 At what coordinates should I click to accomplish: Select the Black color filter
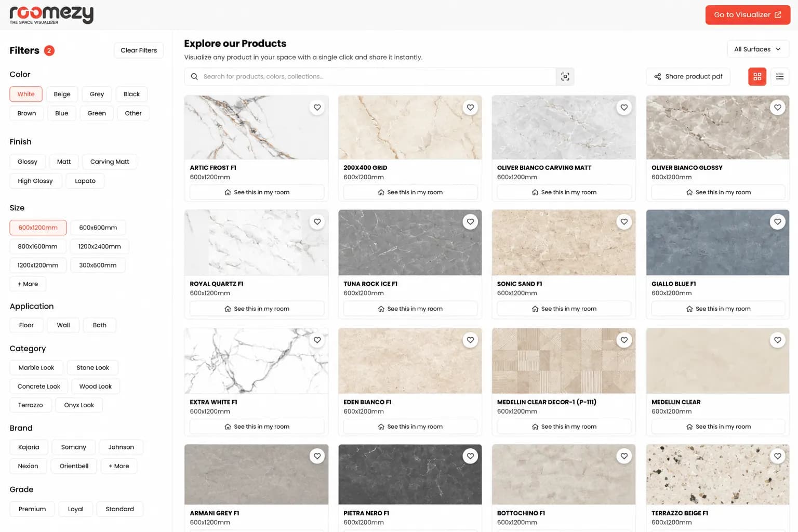131,94
